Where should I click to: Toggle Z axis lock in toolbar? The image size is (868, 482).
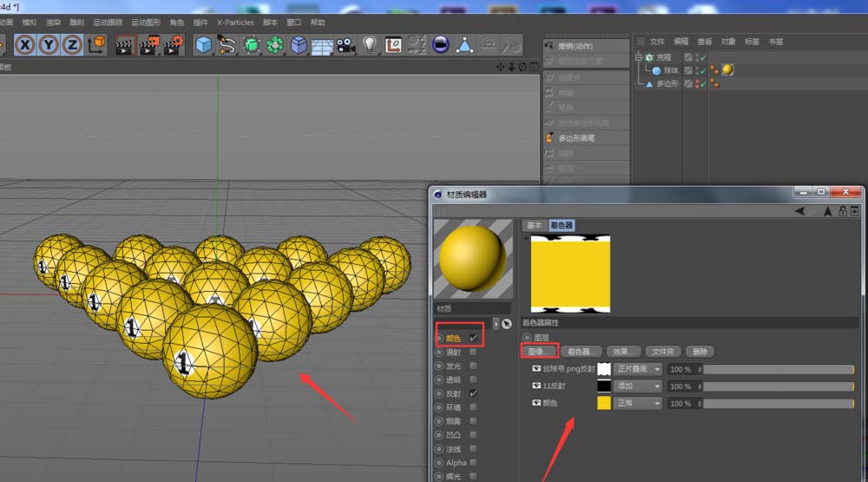(x=72, y=45)
